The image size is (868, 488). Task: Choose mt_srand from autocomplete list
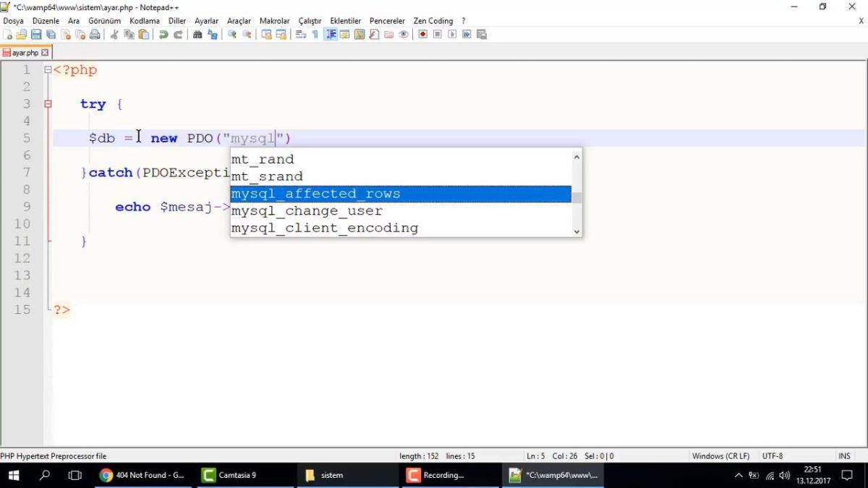coord(401,176)
